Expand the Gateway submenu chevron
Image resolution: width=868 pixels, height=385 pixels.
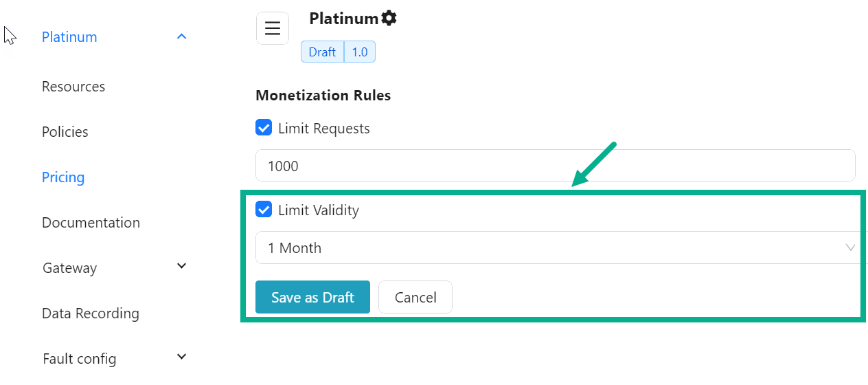click(181, 266)
